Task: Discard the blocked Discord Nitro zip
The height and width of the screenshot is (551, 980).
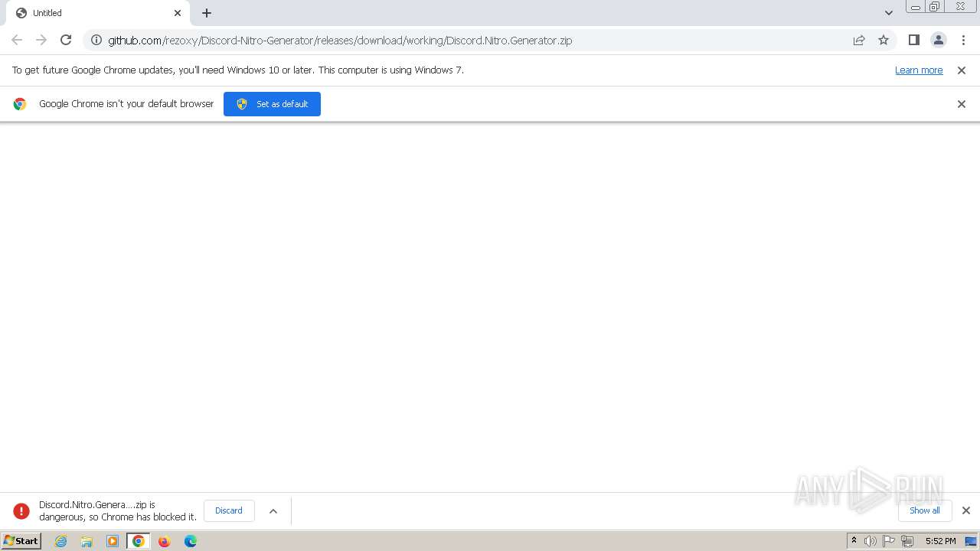Action: click(229, 510)
